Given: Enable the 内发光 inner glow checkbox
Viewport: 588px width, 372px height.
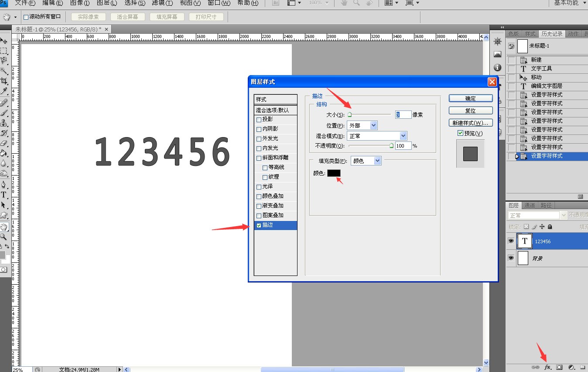Looking at the screenshot, I should click(259, 148).
